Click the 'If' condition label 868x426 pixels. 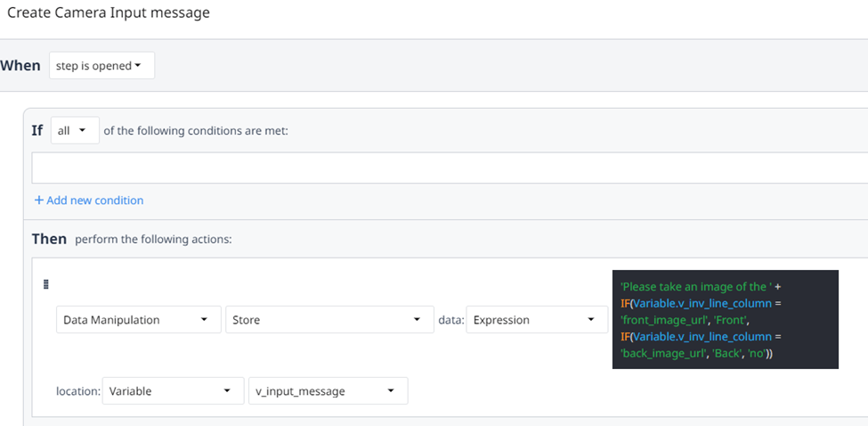[37, 130]
